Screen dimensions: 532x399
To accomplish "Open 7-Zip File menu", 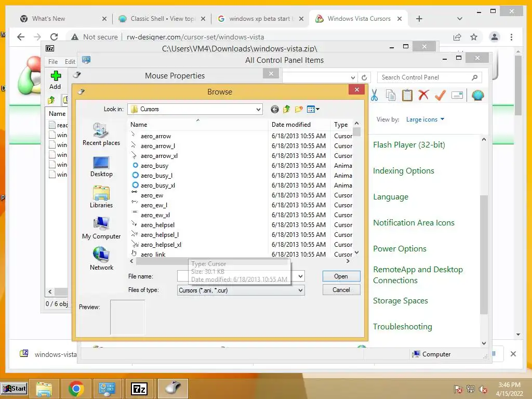I will [x=53, y=62].
